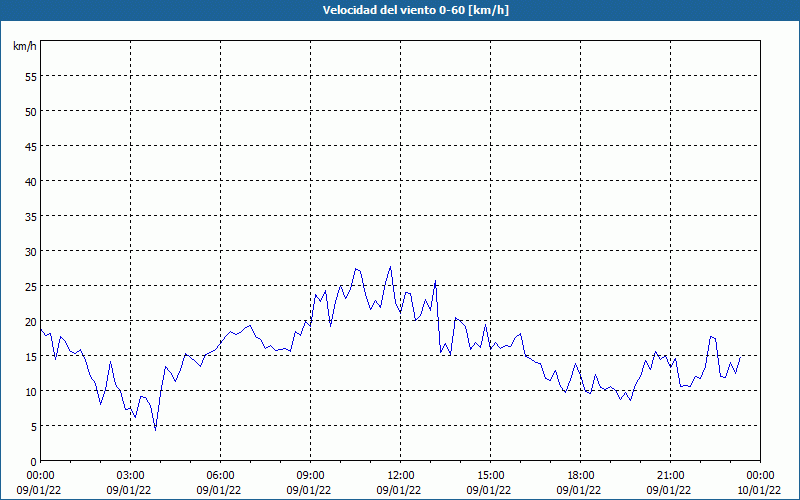Click the 18:00 time label
The height and width of the screenshot is (500, 800).
pyautogui.click(x=581, y=476)
